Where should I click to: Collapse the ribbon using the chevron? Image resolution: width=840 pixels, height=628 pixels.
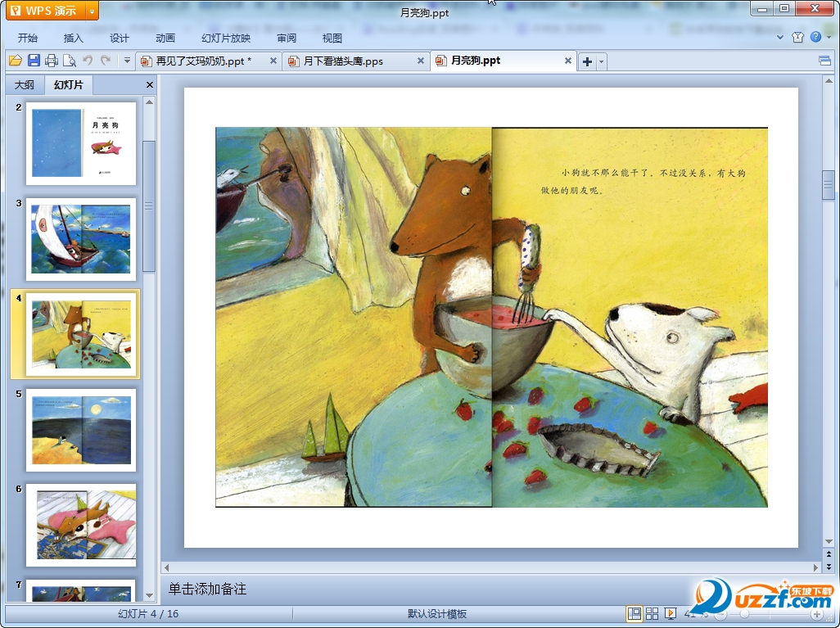[x=780, y=38]
